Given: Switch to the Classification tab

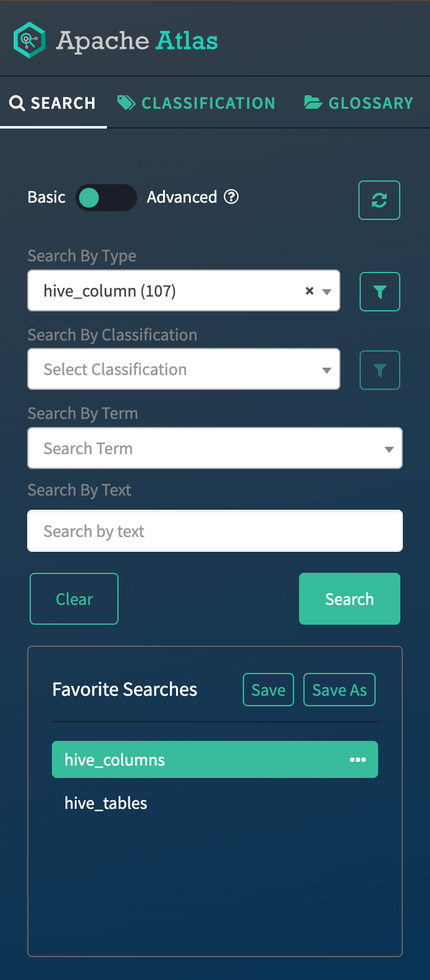Looking at the screenshot, I should click(196, 103).
